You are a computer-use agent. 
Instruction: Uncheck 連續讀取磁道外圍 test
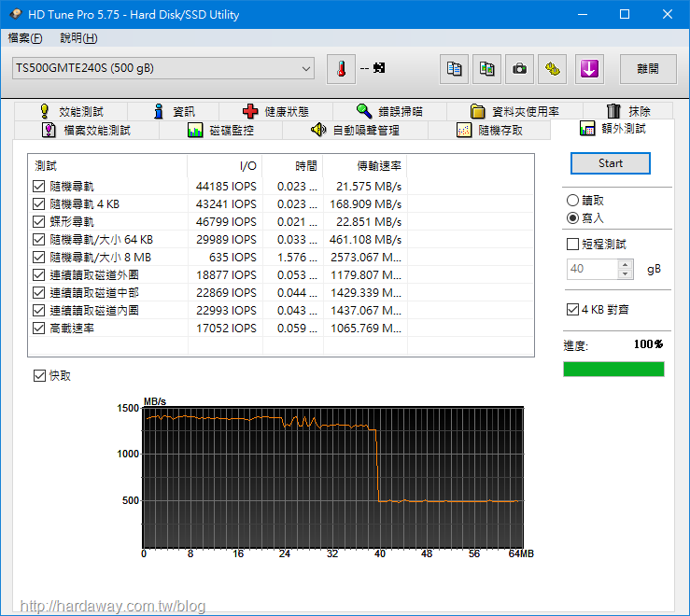click(x=38, y=275)
